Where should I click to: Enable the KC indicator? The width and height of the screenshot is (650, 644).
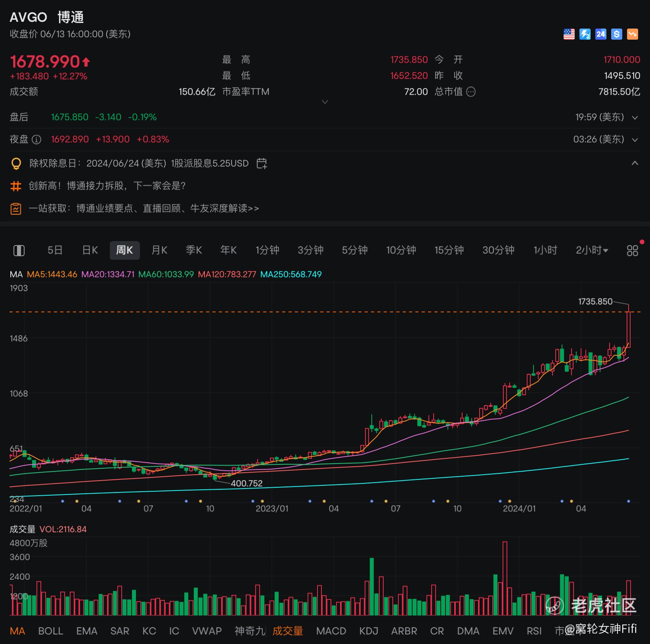click(x=149, y=631)
